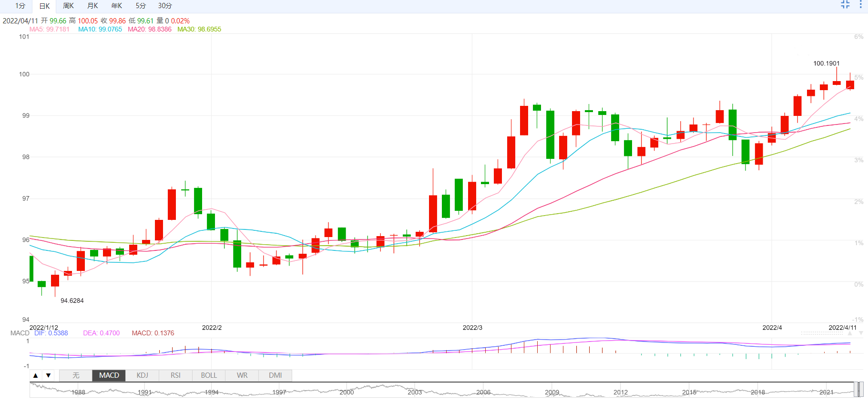
Task: Click the down triangle arrow button
Action: click(48, 375)
